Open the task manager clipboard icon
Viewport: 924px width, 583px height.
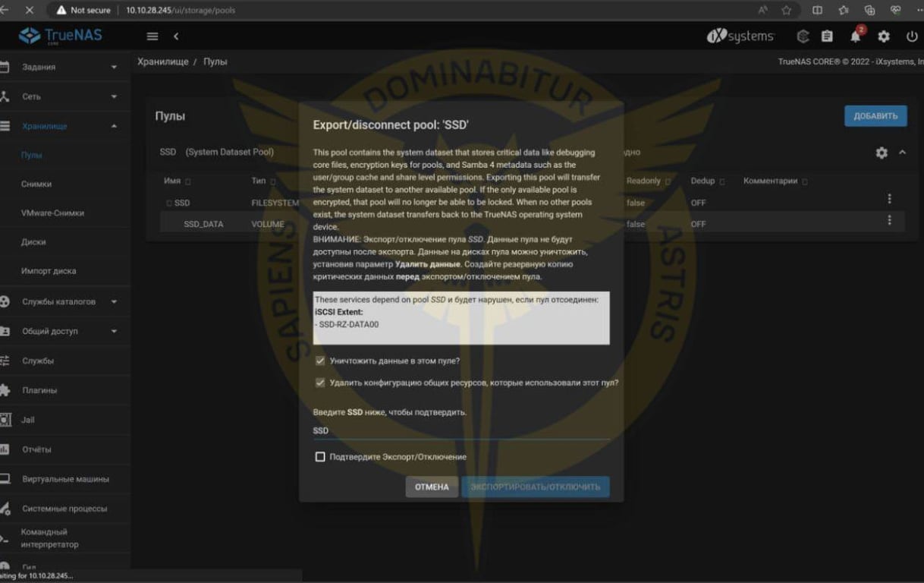click(x=827, y=36)
